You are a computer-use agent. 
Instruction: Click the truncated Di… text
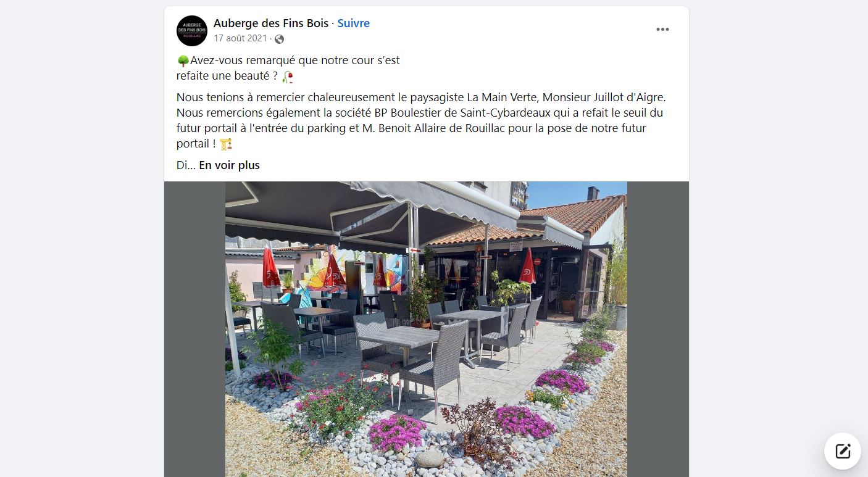tap(186, 165)
